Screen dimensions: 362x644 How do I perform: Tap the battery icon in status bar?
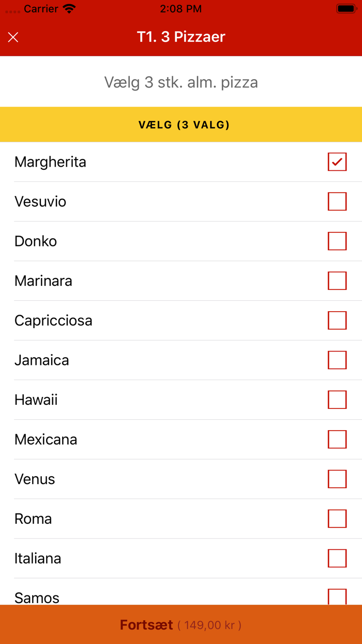(345, 9)
